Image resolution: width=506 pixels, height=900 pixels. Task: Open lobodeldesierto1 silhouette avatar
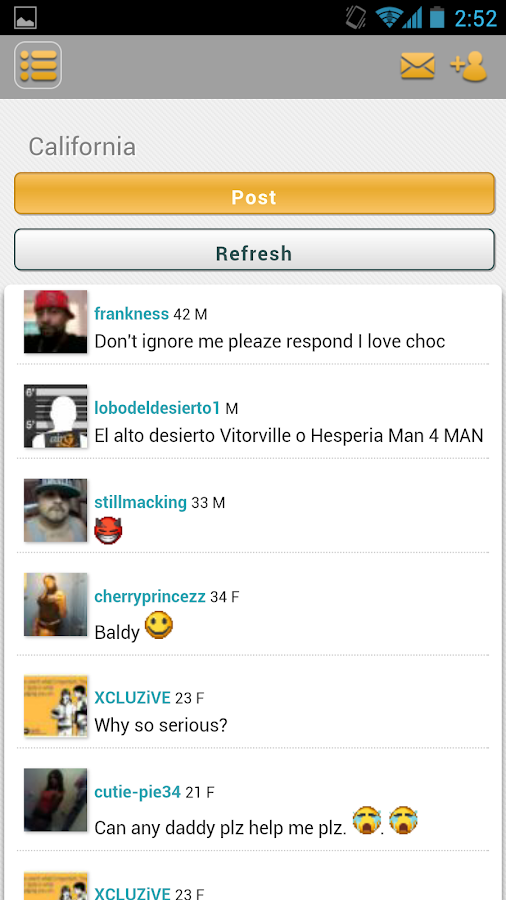pyautogui.click(x=56, y=416)
